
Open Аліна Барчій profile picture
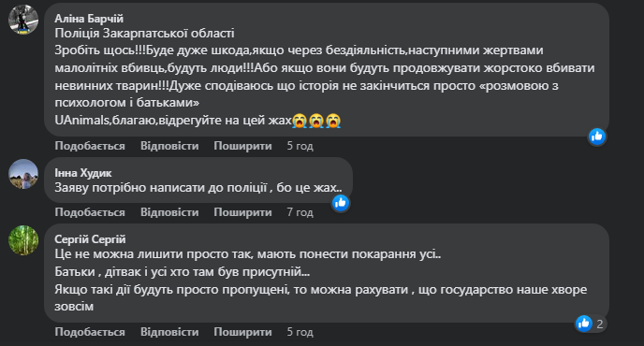click(x=23, y=20)
